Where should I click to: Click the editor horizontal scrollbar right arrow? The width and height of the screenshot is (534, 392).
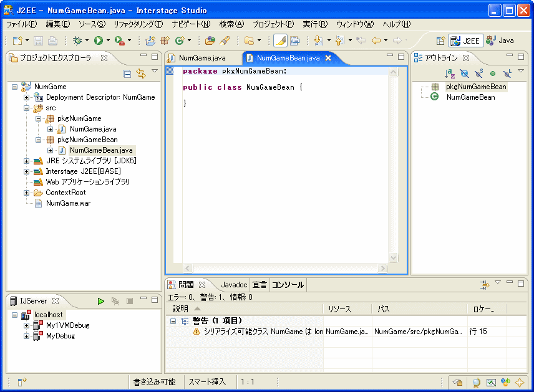(x=383, y=268)
